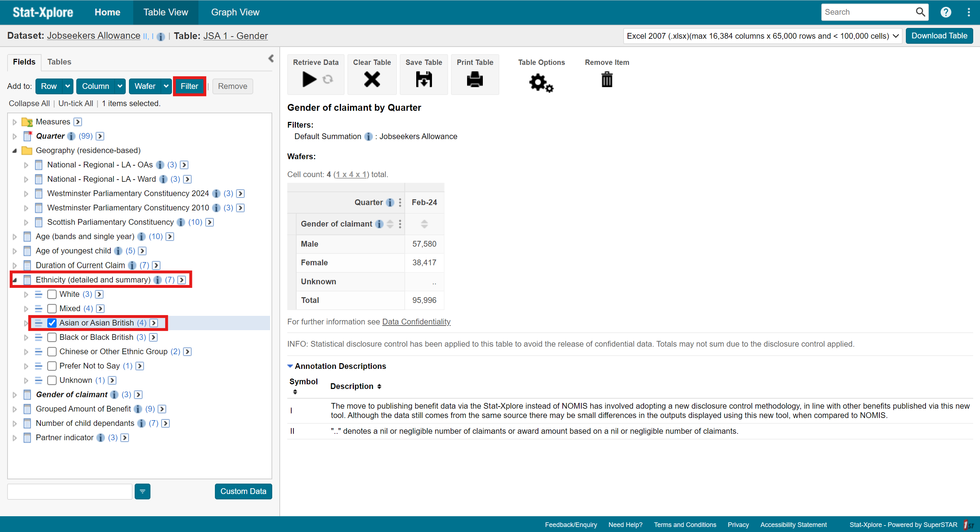Click info icon for Duration of Current Claim
The height and width of the screenshot is (532, 980).
pyautogui.click(x=132, y=265)
